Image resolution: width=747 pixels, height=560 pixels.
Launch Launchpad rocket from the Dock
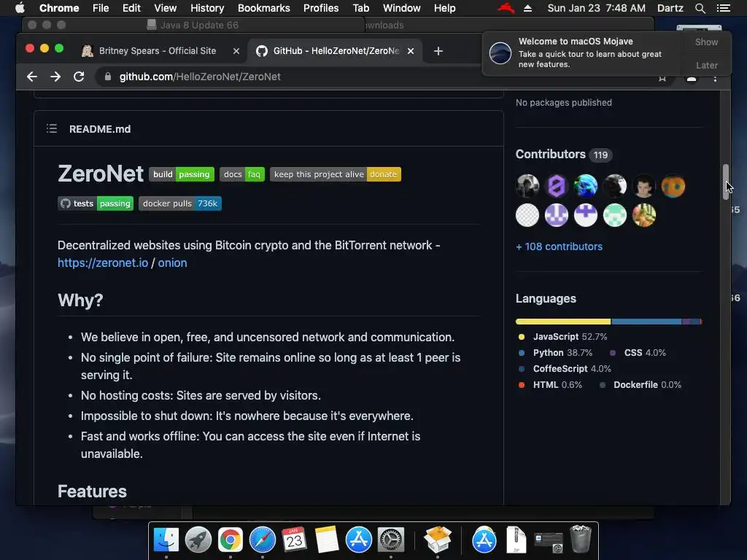198,540
